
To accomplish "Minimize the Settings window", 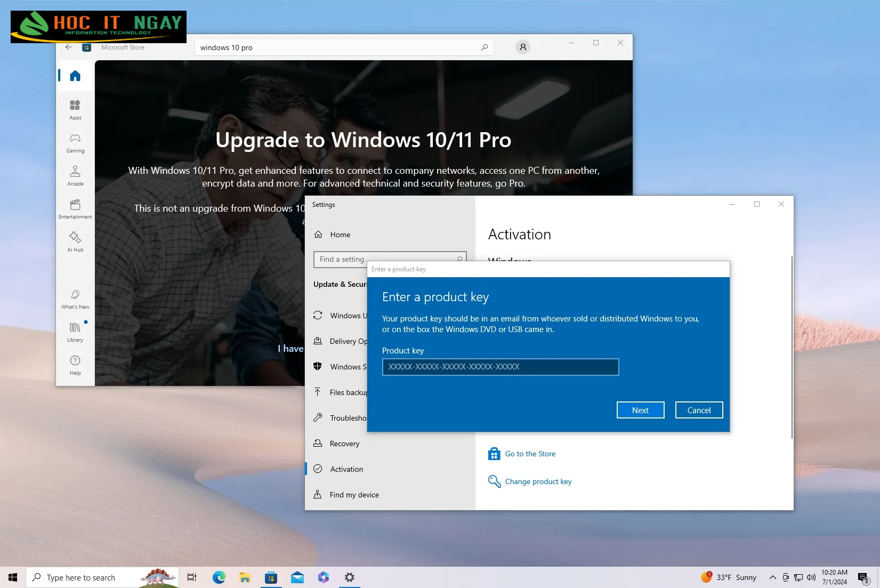I will point(732,204).
